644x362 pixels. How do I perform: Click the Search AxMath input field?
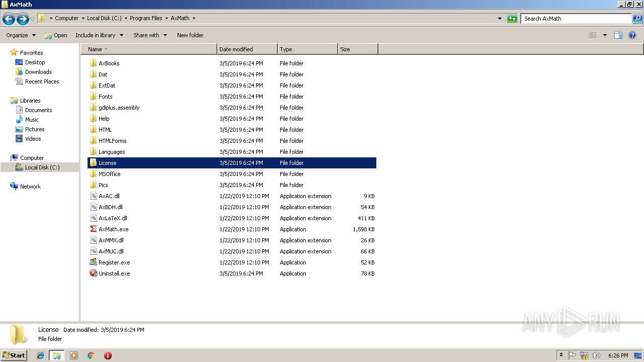pos(577,19)
